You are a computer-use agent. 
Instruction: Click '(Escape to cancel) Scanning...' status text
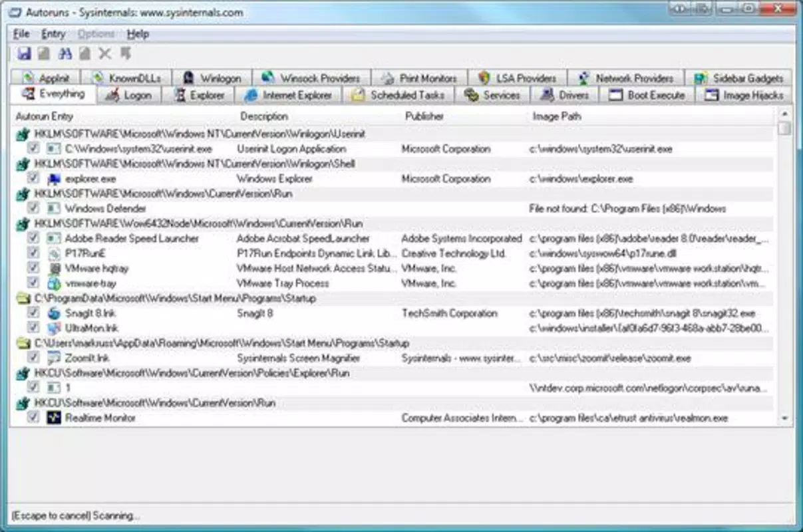[76, 515]
